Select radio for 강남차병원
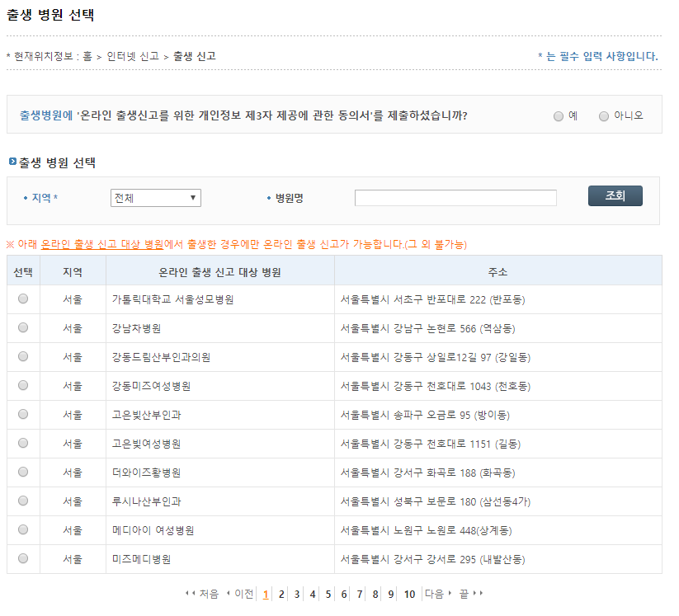This screenshot has height=616, width=679. click(x=23, y=327)
